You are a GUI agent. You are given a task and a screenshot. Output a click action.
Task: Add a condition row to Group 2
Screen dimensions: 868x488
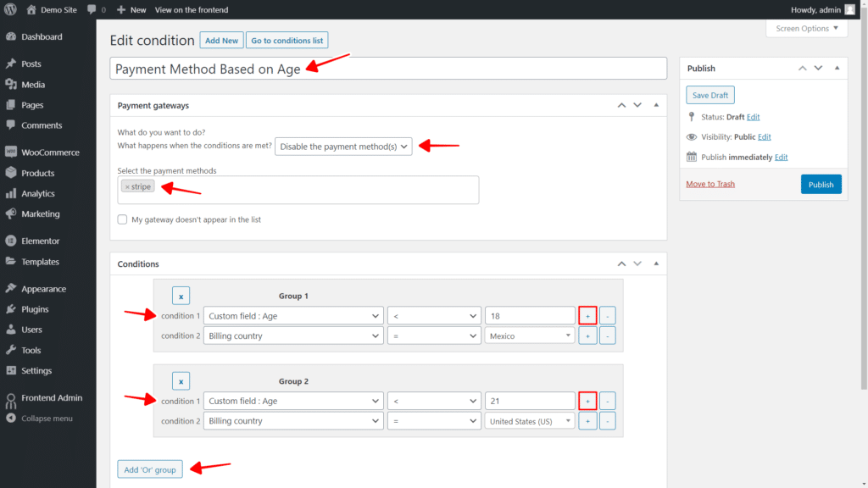coord(587,400)
